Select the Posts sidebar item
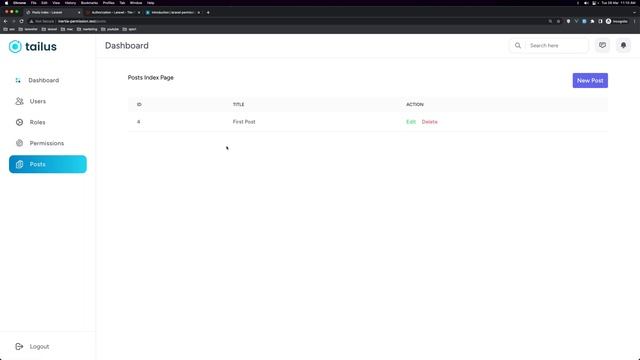The width and height of the screenshot is (640, 360). (x=48, y=164)
